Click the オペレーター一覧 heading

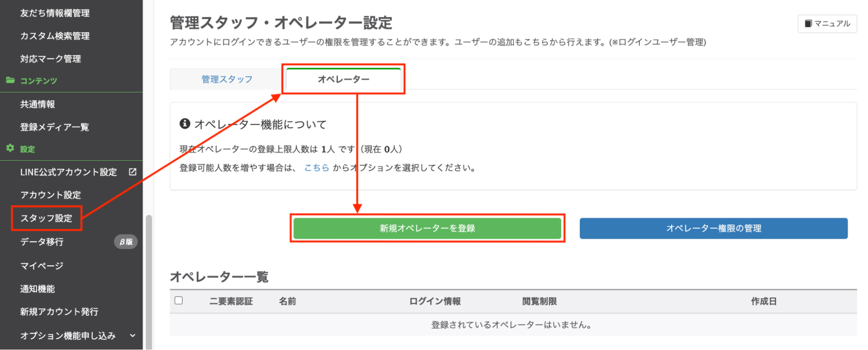[x=219, y=277]
